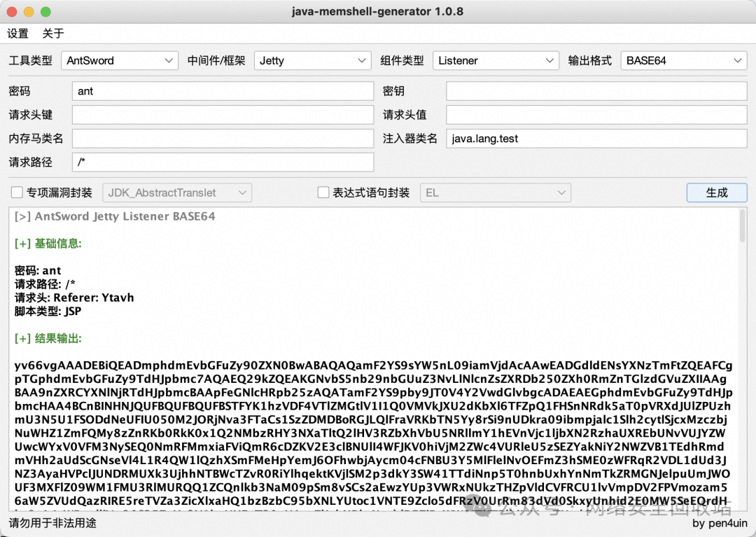Click the 结果输出 section heading
756x537 pixels.
(48, 338)
